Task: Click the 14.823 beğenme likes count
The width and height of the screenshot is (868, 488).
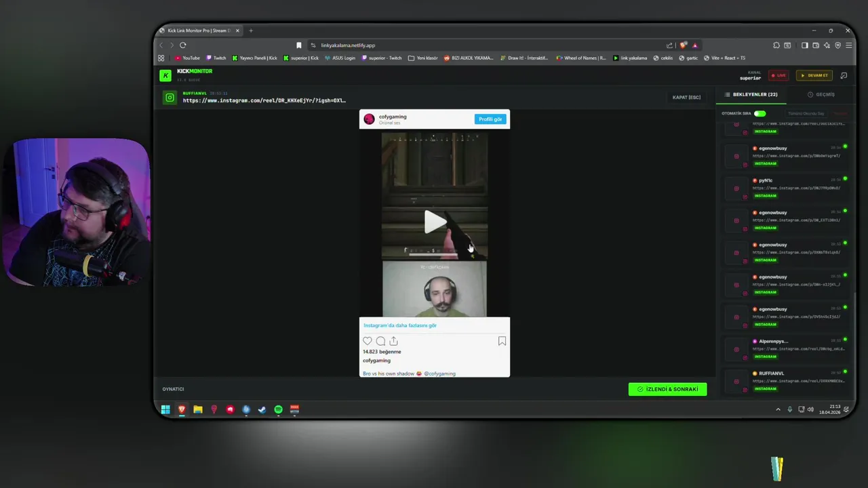Action: pos(382,352)
